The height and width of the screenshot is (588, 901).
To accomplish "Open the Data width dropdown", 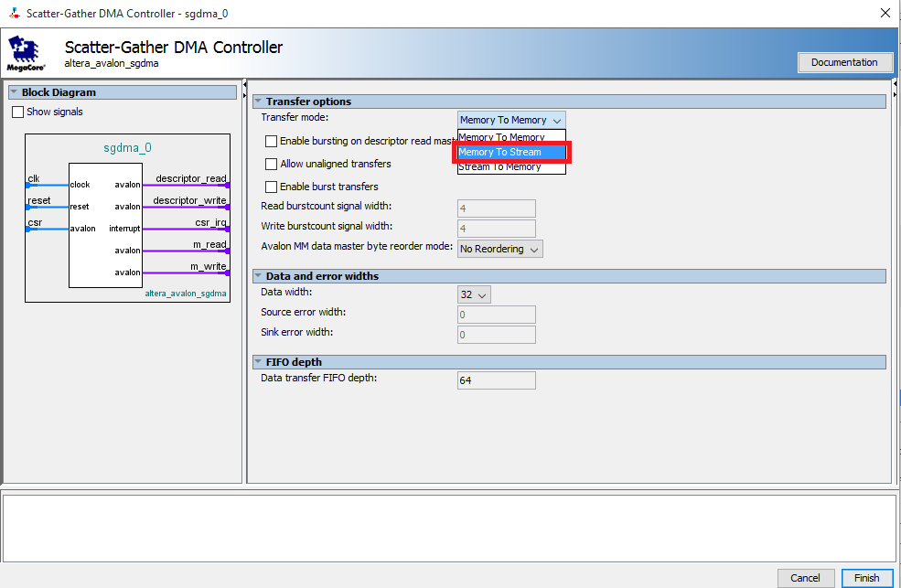I will point(474,294).
